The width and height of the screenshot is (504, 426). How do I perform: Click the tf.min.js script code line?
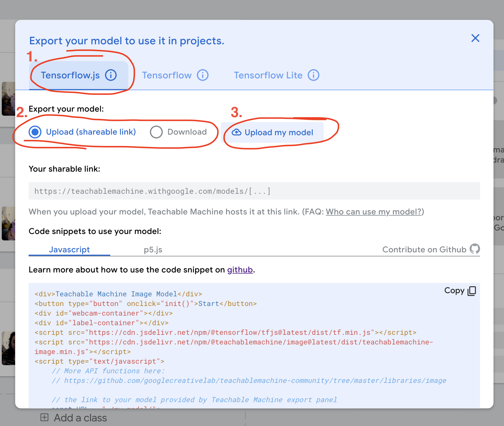tap(225, 332)
